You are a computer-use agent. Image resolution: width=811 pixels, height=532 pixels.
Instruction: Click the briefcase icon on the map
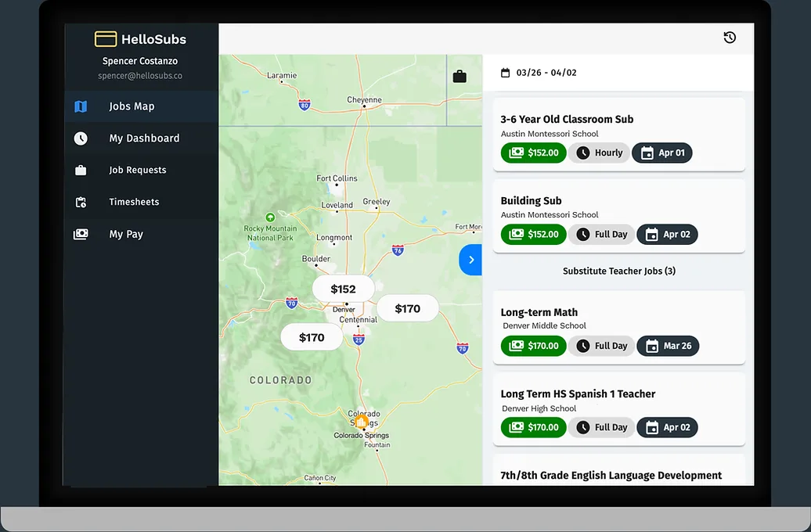tap(460, 77)
